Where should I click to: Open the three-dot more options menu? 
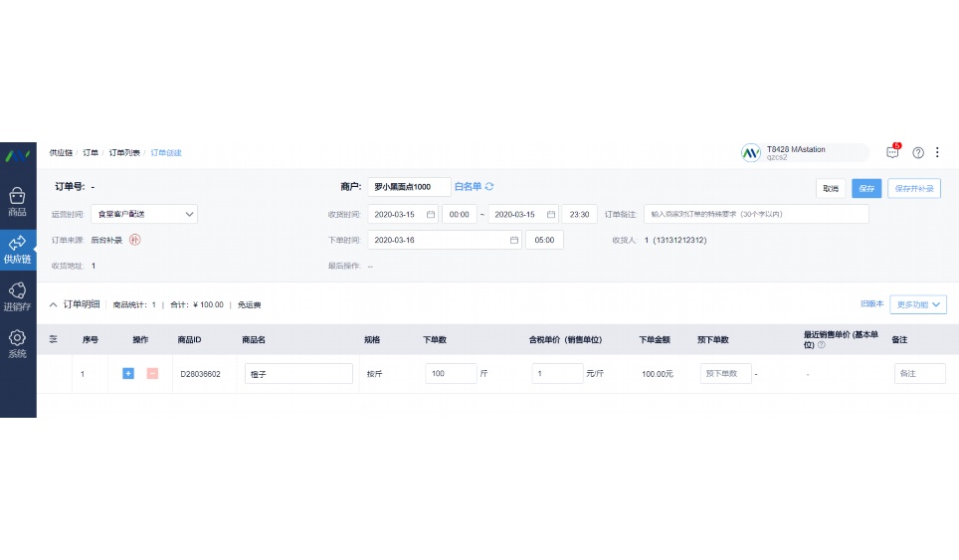[937, 153]
